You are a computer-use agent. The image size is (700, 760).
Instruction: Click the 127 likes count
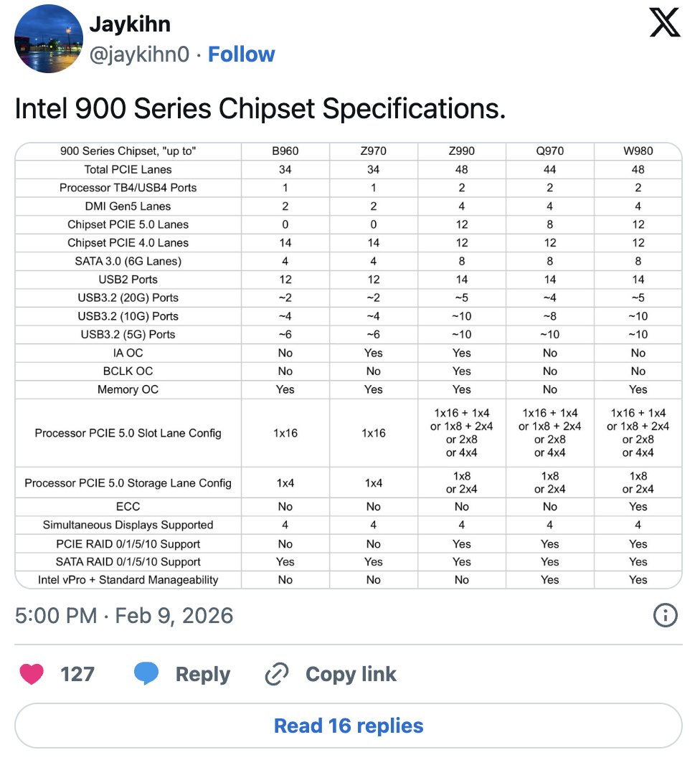(x=77, y=674)
